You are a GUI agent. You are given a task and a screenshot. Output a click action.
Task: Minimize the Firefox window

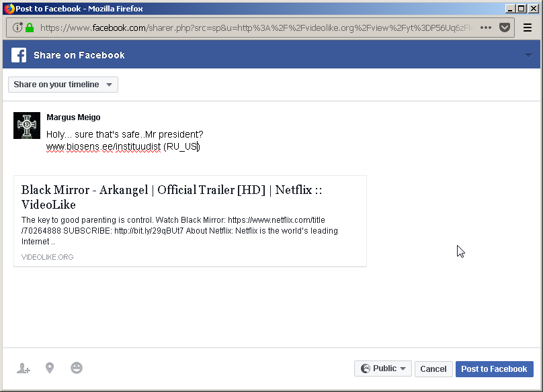pyautogui.click(x=509, y=9)
